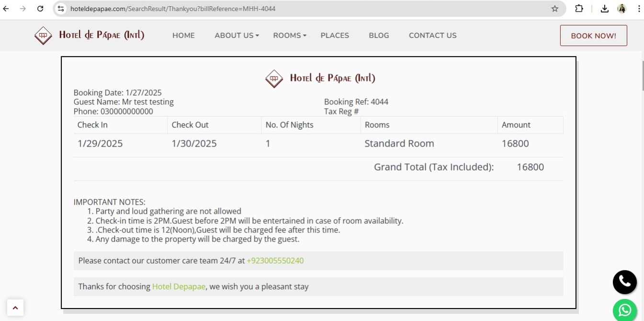Expand the About Us dropdown menu
Image resolution: width=644 pixels, height=321 pixels.
237,35
